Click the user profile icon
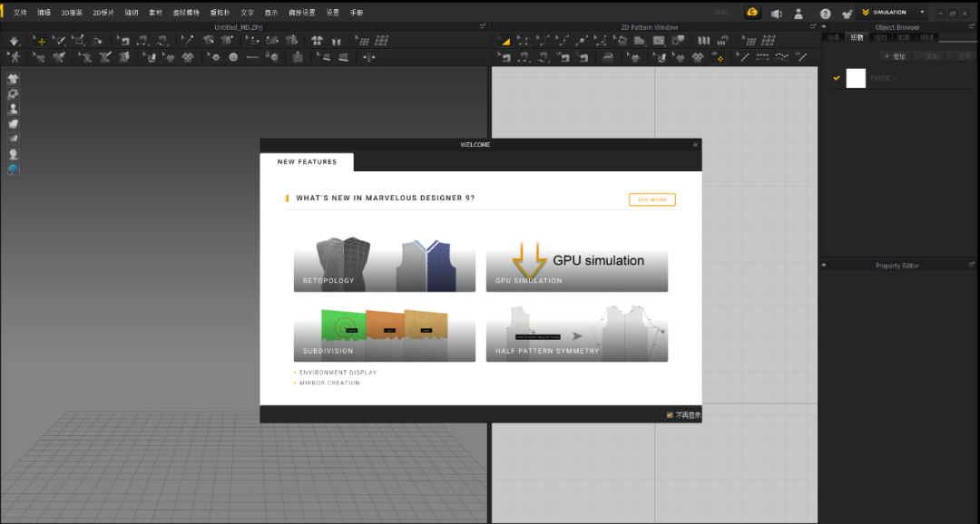Image resolution: width=980 pixels, height=524 pixels. 799,14
